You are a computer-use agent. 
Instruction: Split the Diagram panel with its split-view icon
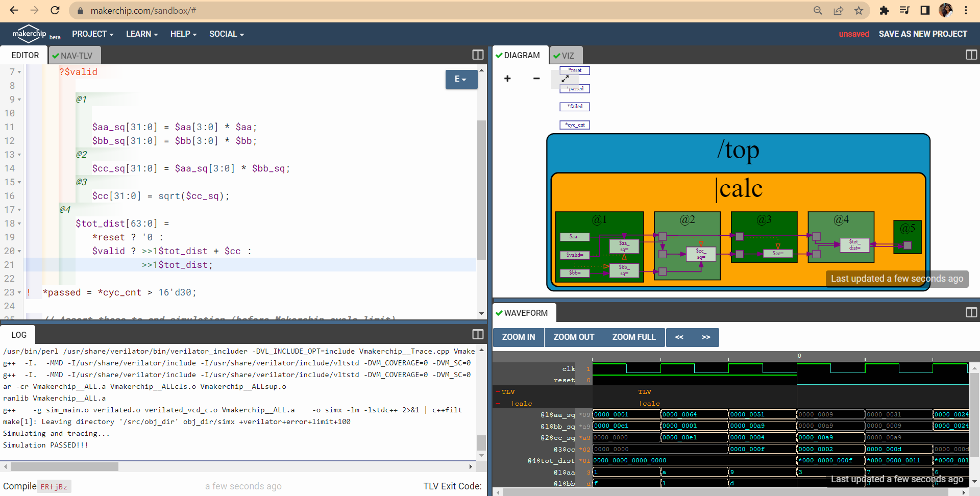(971, 55)
